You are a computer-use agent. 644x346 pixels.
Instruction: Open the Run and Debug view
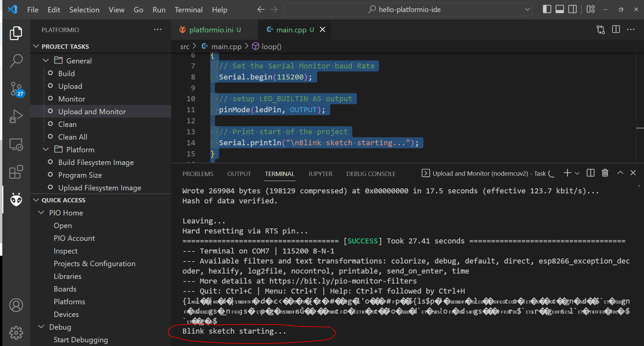[x=16, y=116]
